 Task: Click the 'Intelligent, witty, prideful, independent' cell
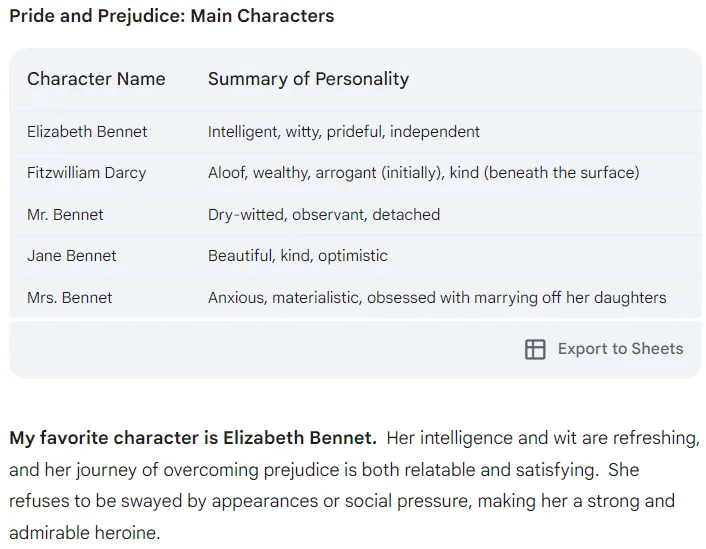pyautogui.click(x=344, y=132)
